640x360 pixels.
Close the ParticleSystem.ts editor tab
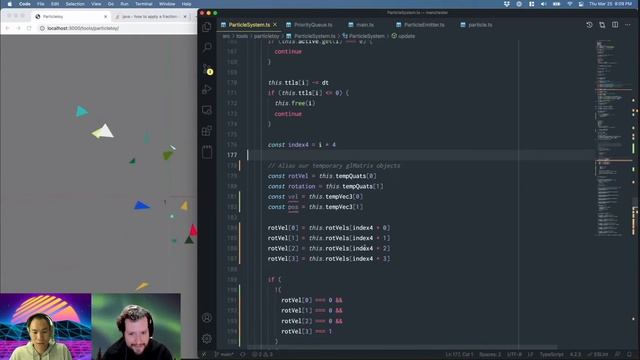(x=275, y=25)
